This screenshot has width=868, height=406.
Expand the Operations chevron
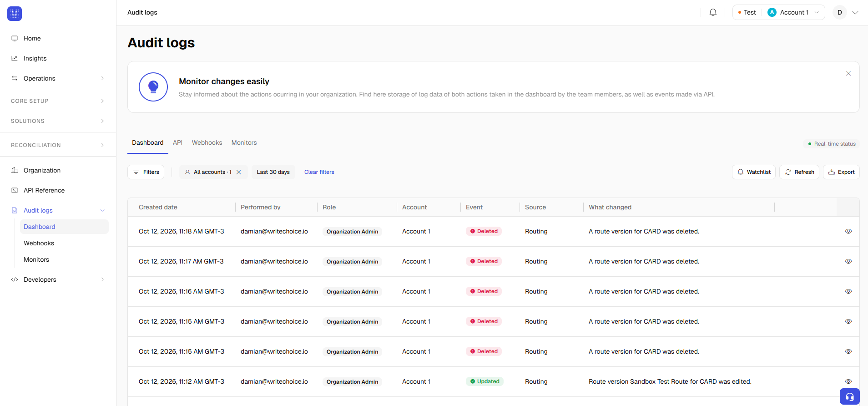(102, 78)
